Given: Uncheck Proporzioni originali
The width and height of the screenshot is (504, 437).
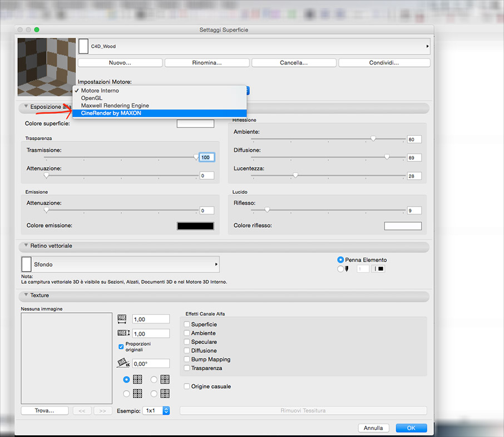Looking at the screenshot, I should (121, 346).
